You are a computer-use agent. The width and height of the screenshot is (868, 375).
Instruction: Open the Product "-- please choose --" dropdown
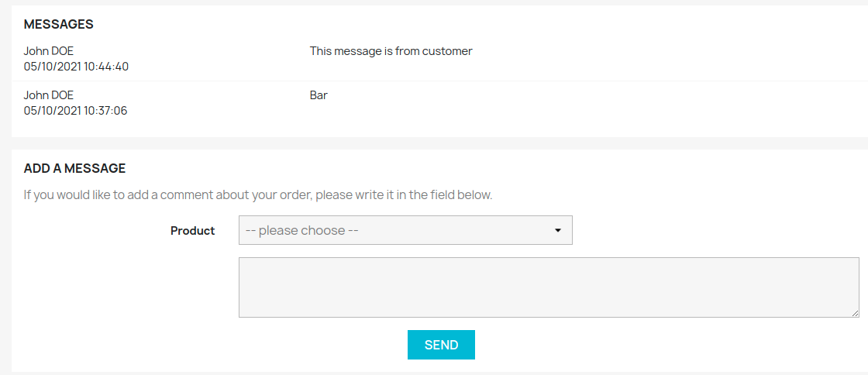pos(405,230)
